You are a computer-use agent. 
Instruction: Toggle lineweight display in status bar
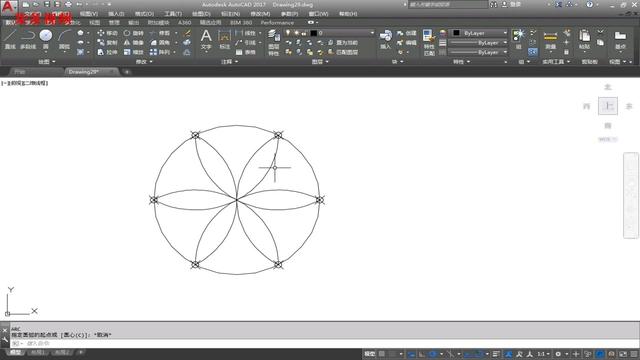[x=496, y=354]
